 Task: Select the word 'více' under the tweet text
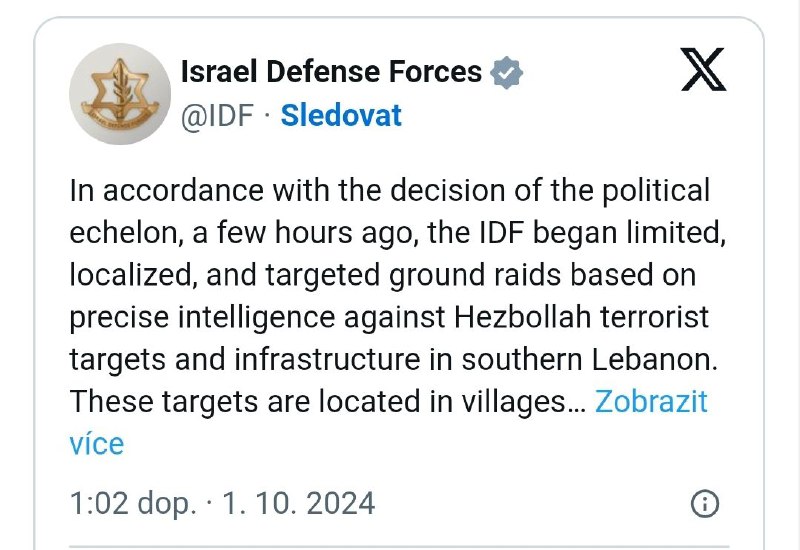96,444
